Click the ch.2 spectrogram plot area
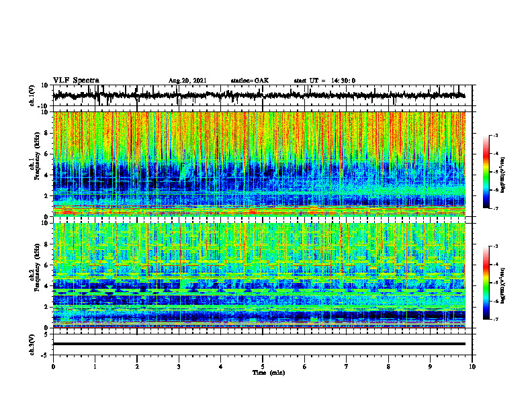Image resolution: width=532 pixels, height=411 pixels. pos(259,275)
